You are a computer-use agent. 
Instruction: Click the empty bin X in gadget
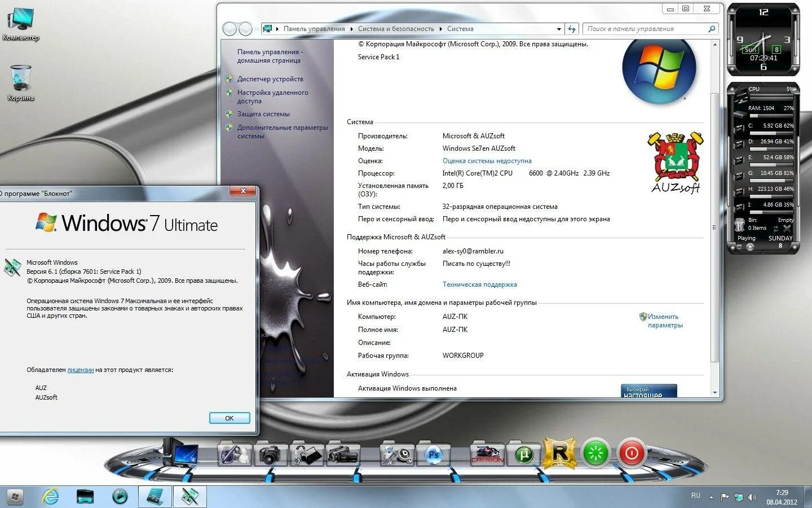coord(787,228)
